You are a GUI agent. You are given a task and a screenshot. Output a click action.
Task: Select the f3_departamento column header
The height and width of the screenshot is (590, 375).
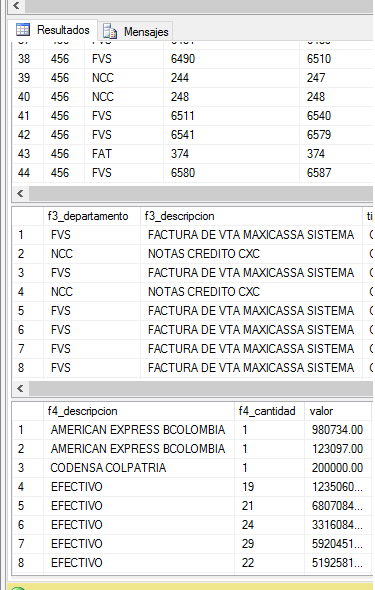coord(92,216)
